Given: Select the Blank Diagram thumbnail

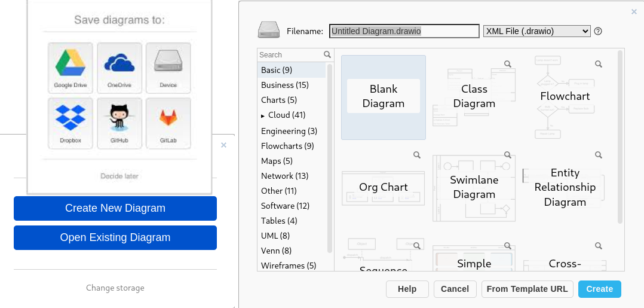Looking at the screenshot, I should click(x=384, y=97).
